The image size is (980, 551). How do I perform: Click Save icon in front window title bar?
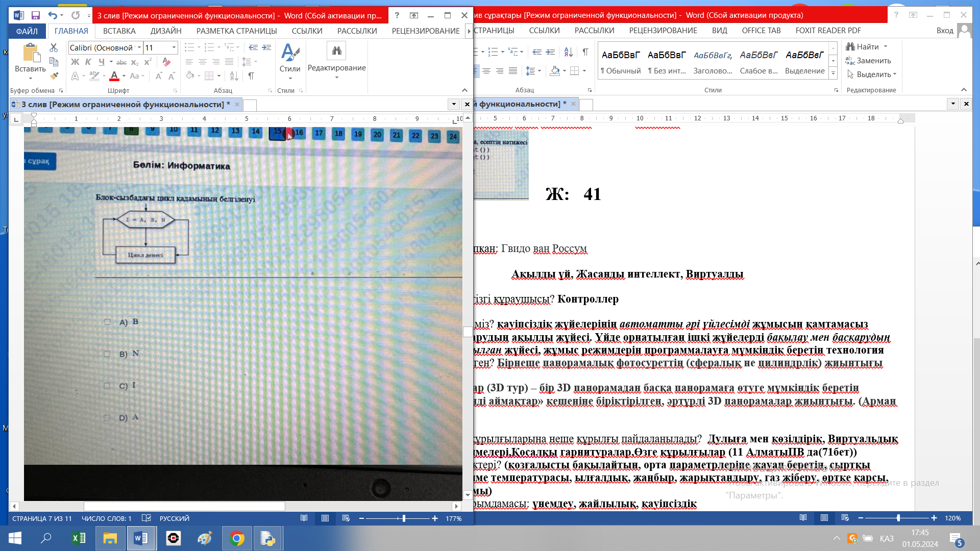click(35, 15)
